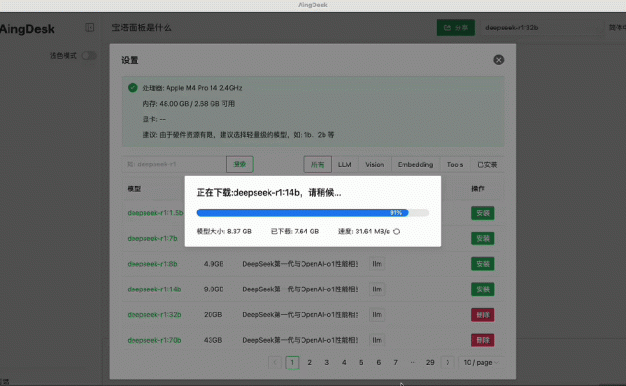Click the green checkmark status icon
626x386 pixels.
[x=133, y=88]
